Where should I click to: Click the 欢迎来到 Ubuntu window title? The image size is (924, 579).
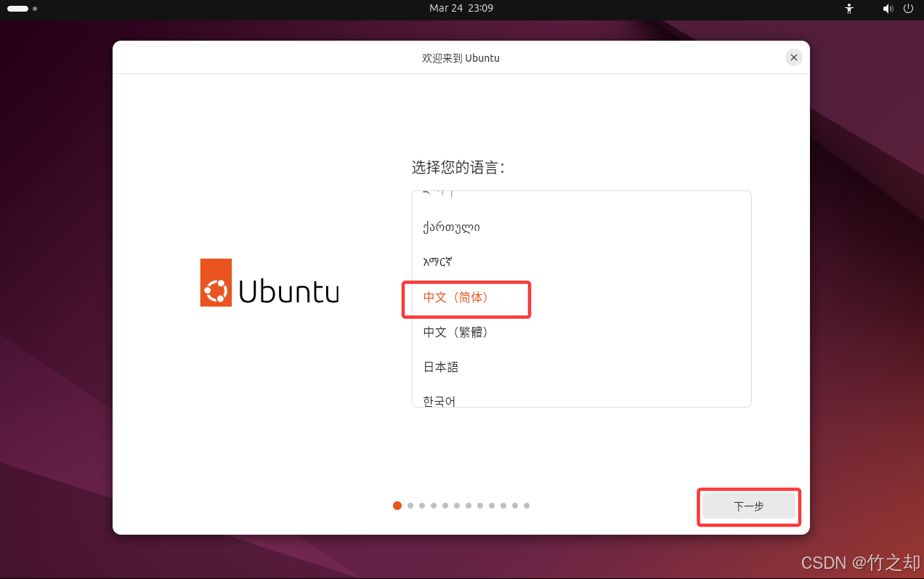point(461,58)
